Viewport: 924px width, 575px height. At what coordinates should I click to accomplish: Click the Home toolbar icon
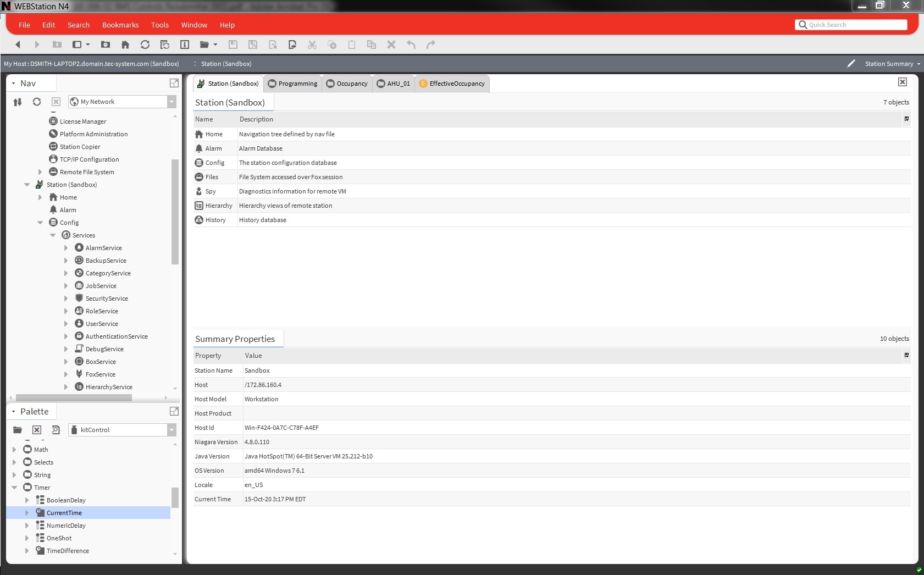(125, 45)
